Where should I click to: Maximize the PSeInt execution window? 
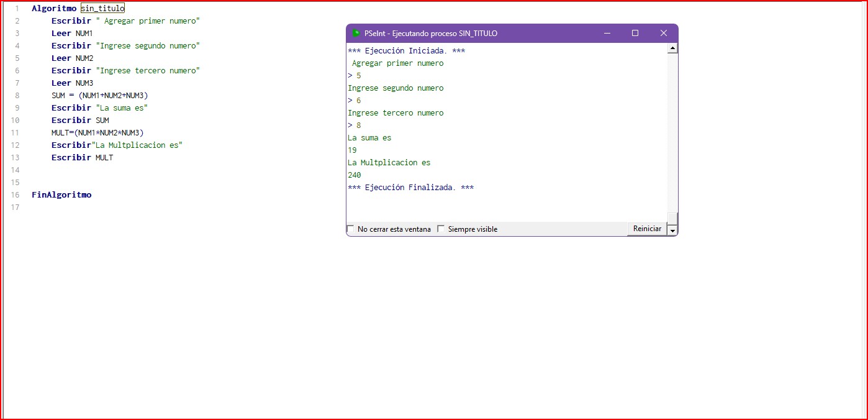(635, 34)
